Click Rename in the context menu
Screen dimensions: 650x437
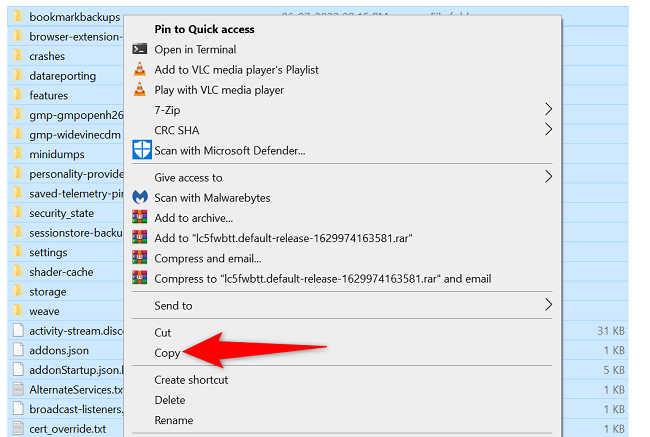(174, 420)
